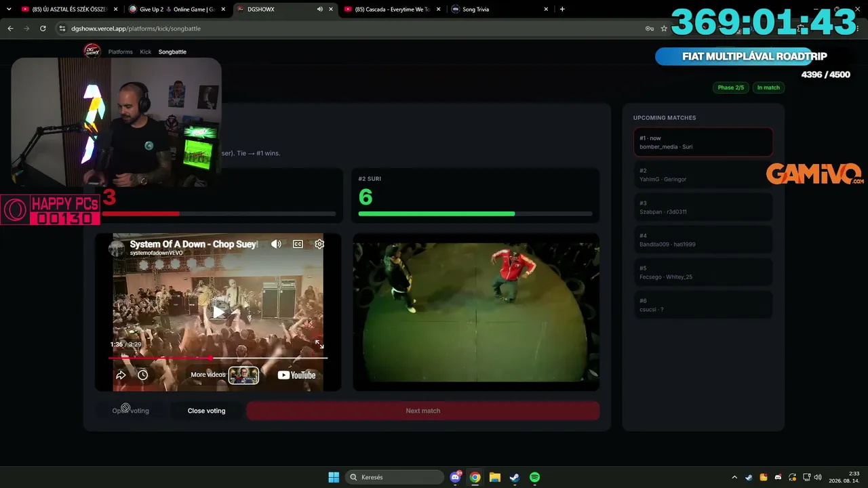Mute the Chop Suey video volume
868x488 pixels.
coord(276,244)
